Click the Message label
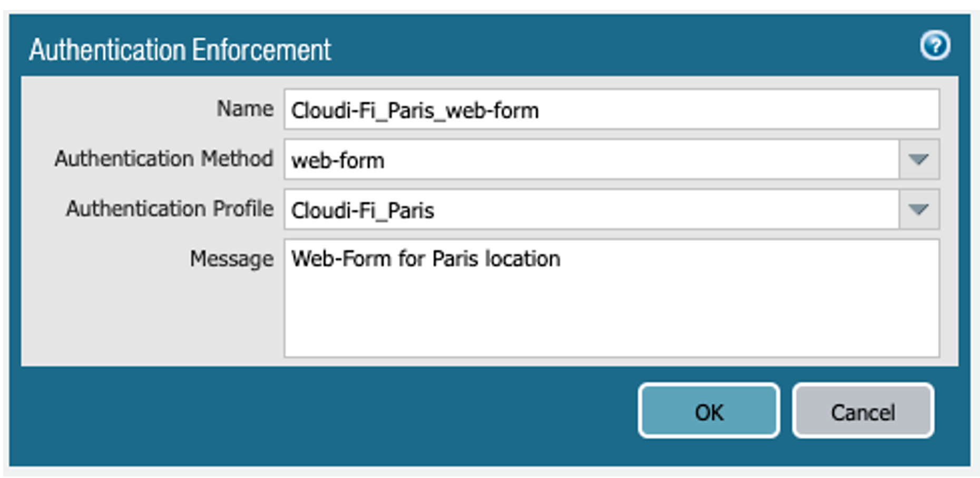Image resolution: width=980 pixels, height=478 pixels. pos(232,257)
